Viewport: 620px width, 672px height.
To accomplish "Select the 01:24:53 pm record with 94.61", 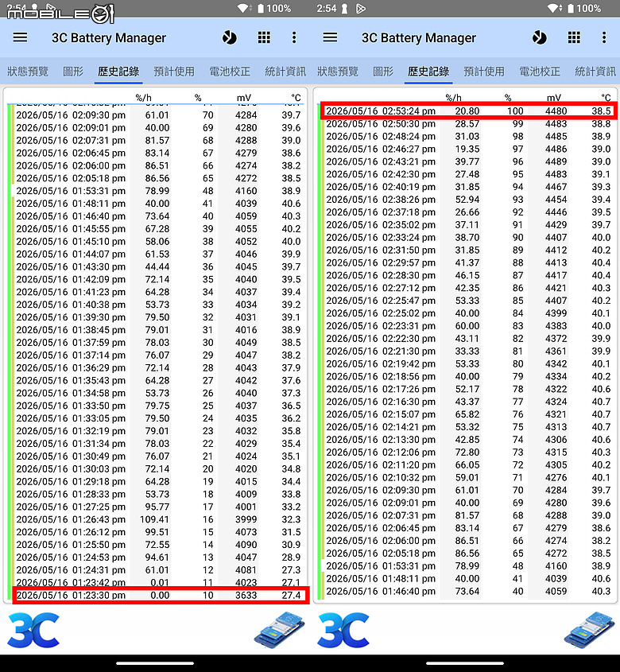I will pos(158,557).
